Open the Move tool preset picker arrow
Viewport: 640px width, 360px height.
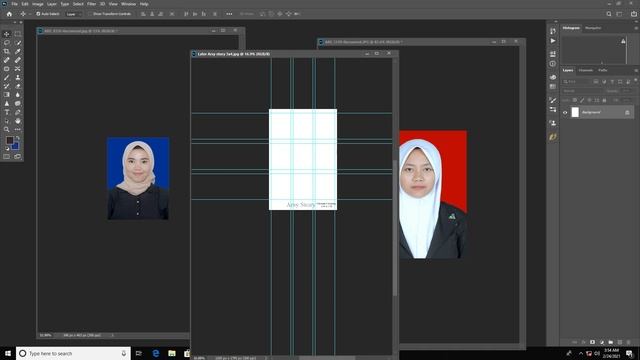point(30,14)
